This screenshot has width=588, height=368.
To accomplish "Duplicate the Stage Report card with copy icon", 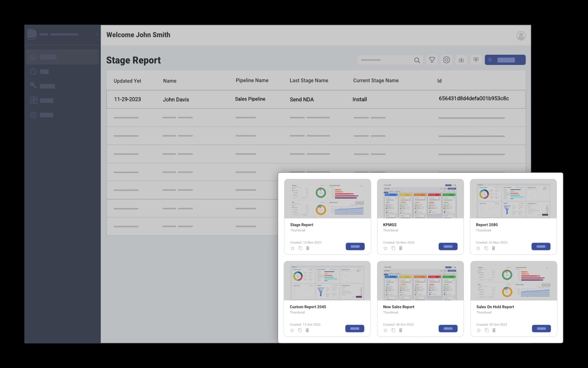I will pos(300,248).
